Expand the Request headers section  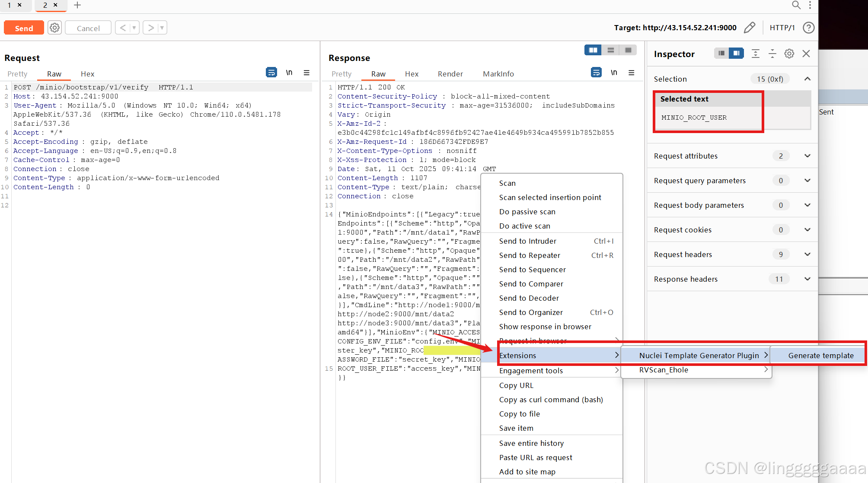click(807, 254)
